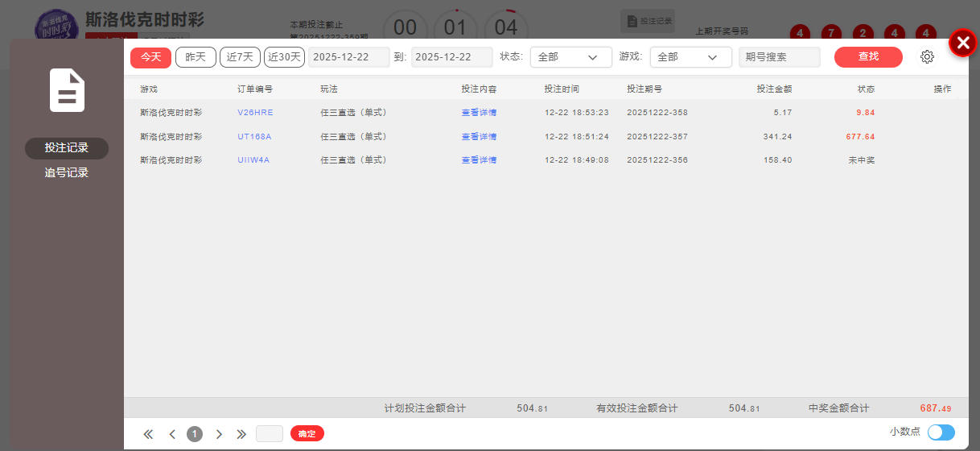Expand the 游戏 dropdown
Screen dimensions: 980x451
690,57
